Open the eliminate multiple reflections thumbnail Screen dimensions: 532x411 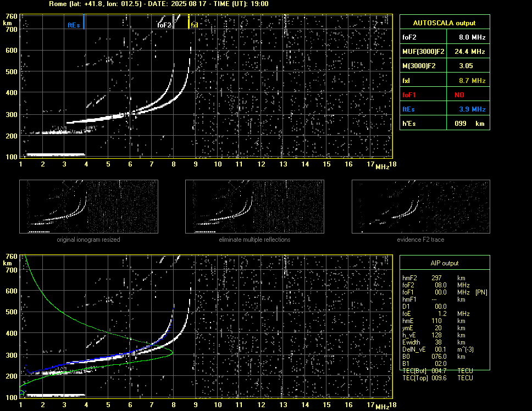pos(254,207)
